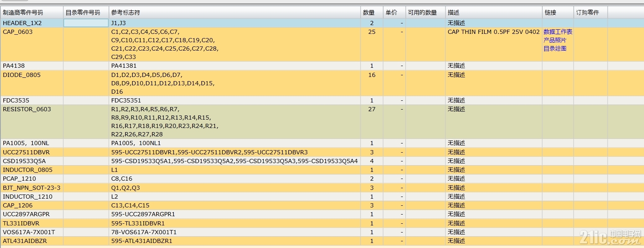This screenshot has width=644, height=248.
Task: Select the DIODE_0805 part cell
Action: [32, 83]
